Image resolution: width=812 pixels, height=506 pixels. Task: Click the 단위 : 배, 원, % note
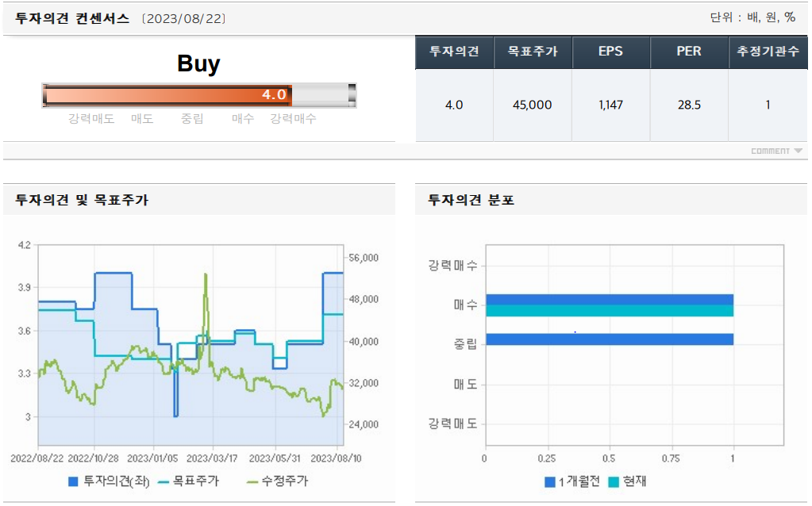752,17
